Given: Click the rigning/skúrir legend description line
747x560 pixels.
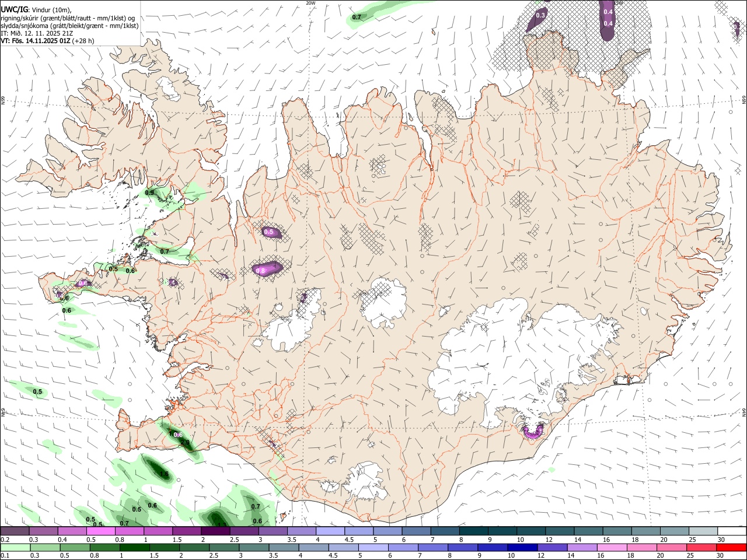Looking at the screenshot, I should (x=68, y=17).
